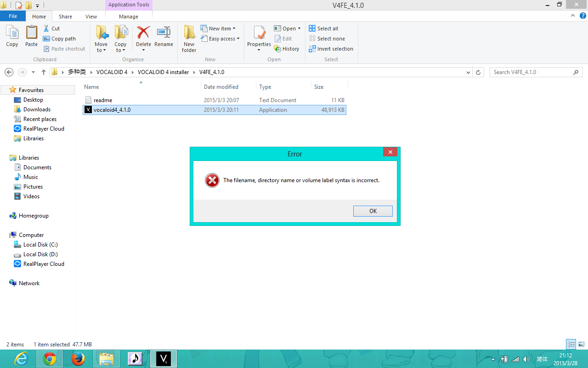Click OK in the Error dialog
This screenshot has height=368, width=588.
373,211
